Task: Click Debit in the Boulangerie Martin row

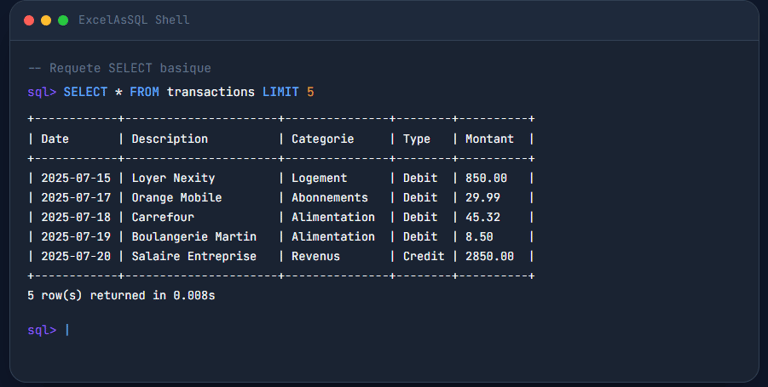Action: [x=420, y=237]
